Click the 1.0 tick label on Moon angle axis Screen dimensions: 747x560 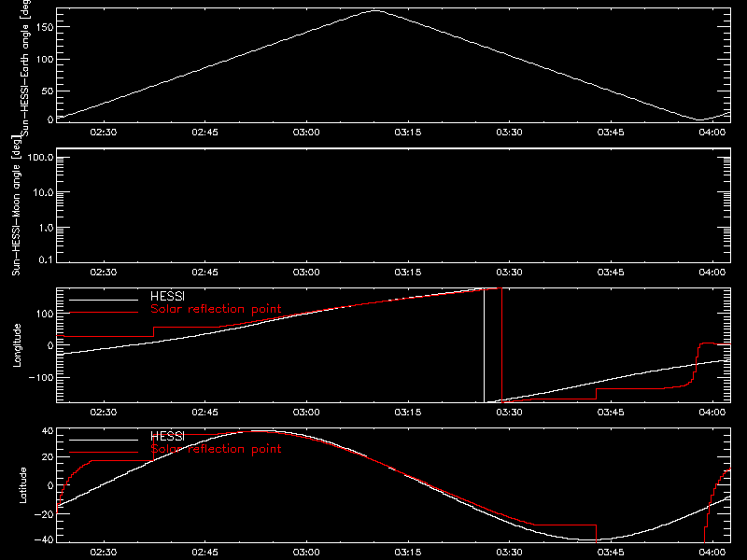click(46, 228)
